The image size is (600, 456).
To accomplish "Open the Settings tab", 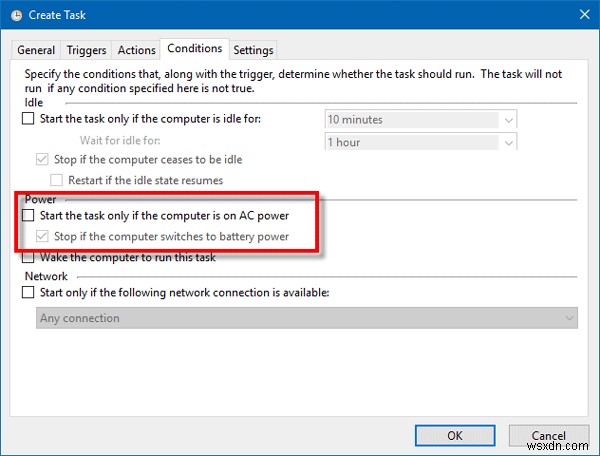I will (x=253, y=50).
